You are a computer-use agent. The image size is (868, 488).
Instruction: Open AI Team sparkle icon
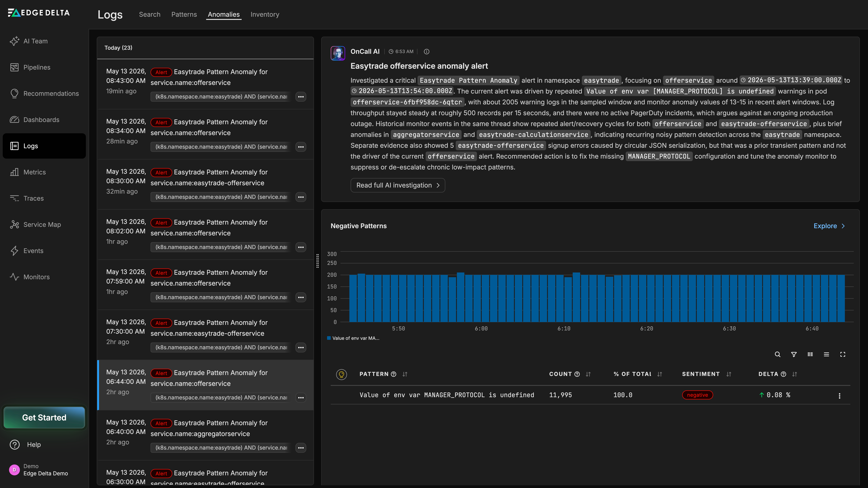14,41
